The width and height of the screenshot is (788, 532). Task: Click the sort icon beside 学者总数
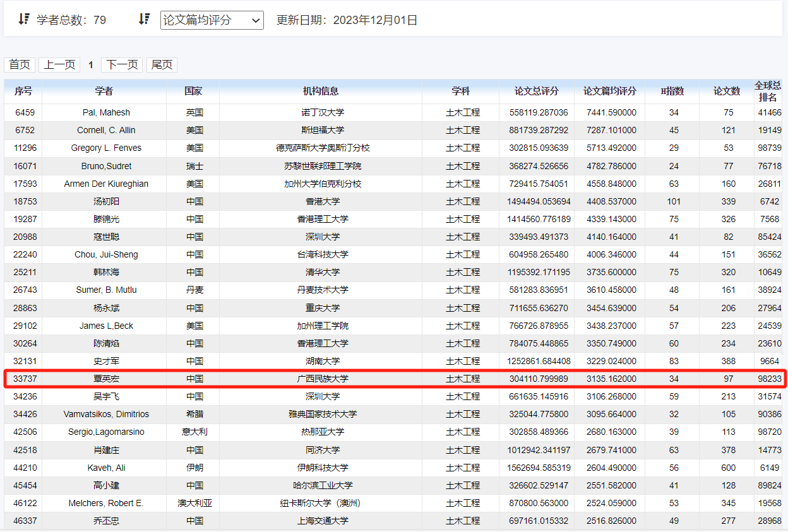pos(24,20)
